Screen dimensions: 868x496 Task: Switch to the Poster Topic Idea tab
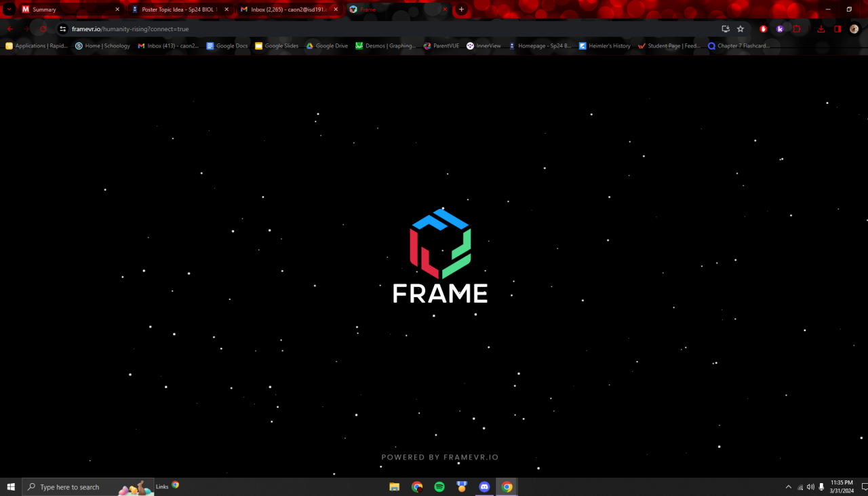pos(181,9)
